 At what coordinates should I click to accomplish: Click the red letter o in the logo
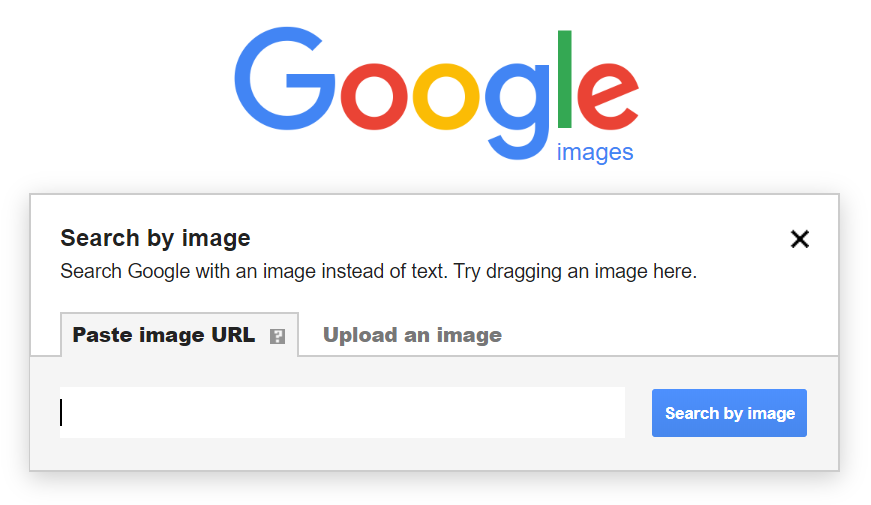(x=374, y=97)
